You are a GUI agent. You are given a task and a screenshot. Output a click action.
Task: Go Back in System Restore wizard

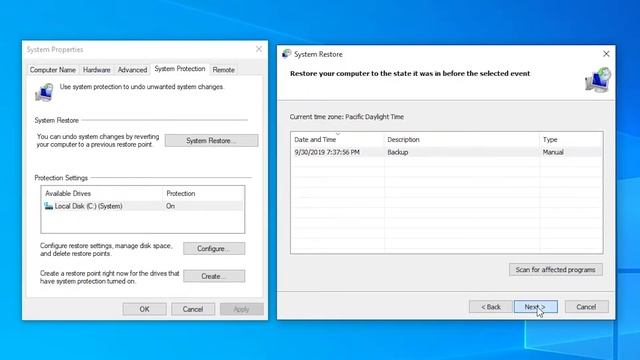coord(491,307)
